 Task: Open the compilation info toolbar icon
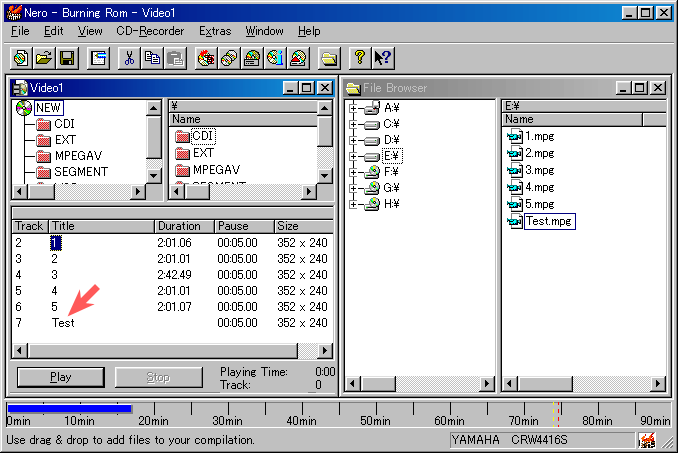coord(98,58)
